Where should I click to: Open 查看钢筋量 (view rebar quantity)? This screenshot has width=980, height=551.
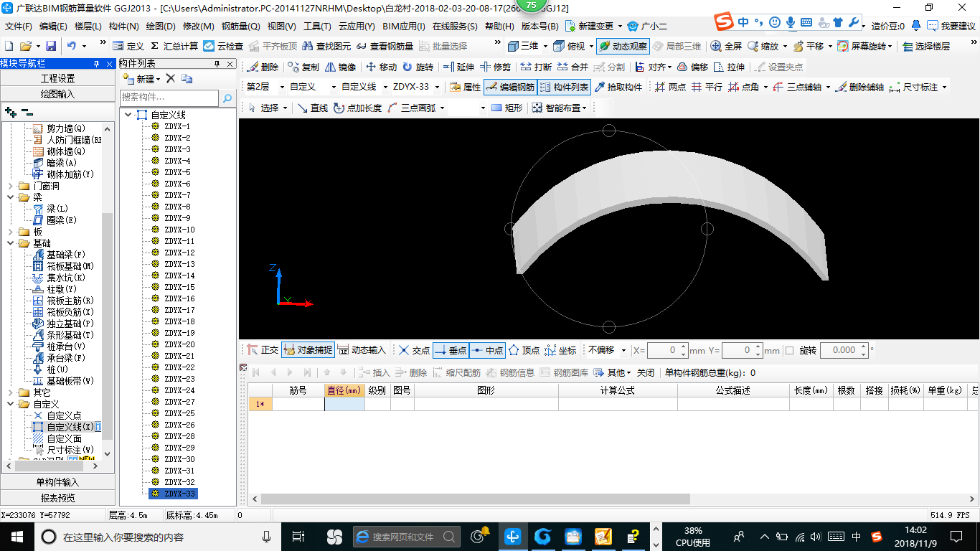pos(385,46)
